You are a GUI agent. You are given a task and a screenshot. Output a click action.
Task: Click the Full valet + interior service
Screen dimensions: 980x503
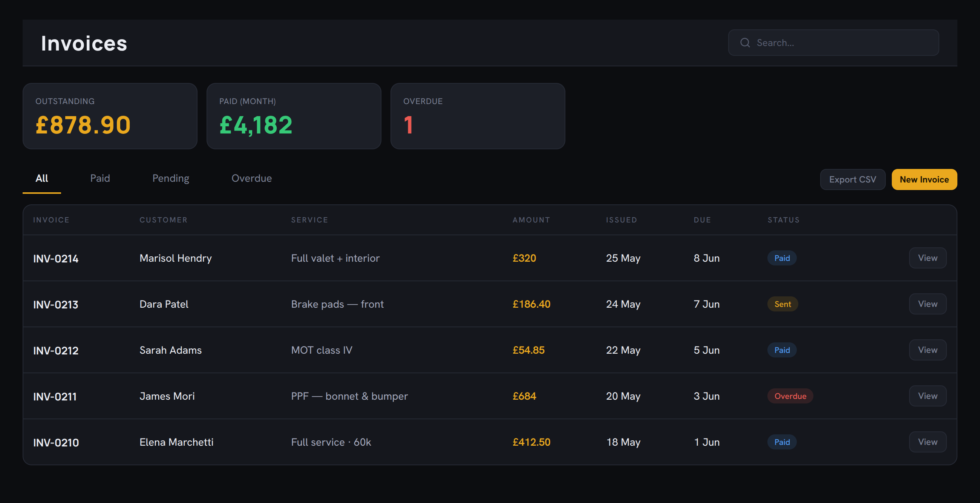pyautogui.click(x=335, y=258)
